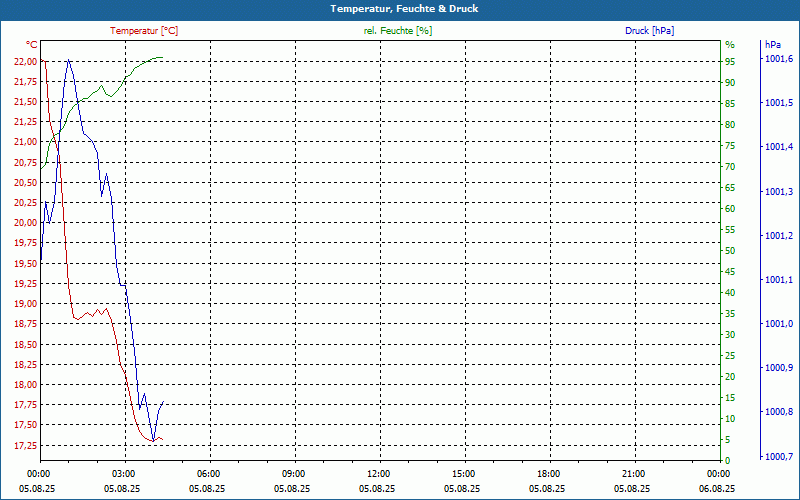Click the '0' humidity axis value
The height and width of the screenshot is (500, 800).
[728, 461]
